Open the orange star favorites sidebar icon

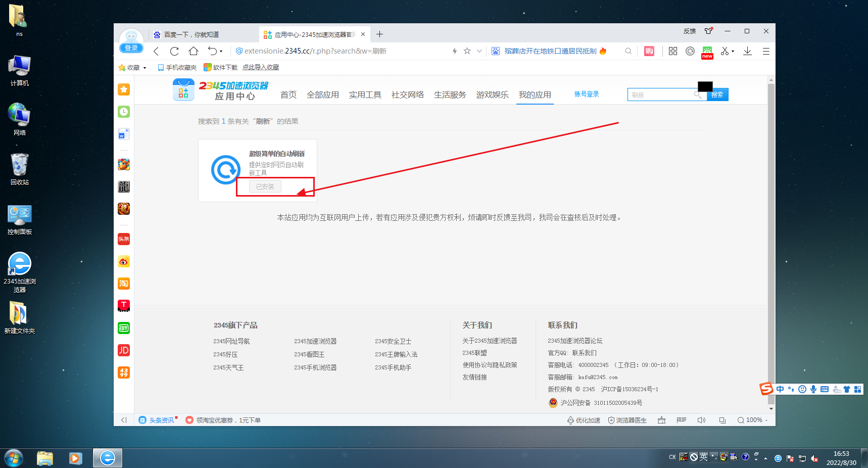(x=124, y=89)
